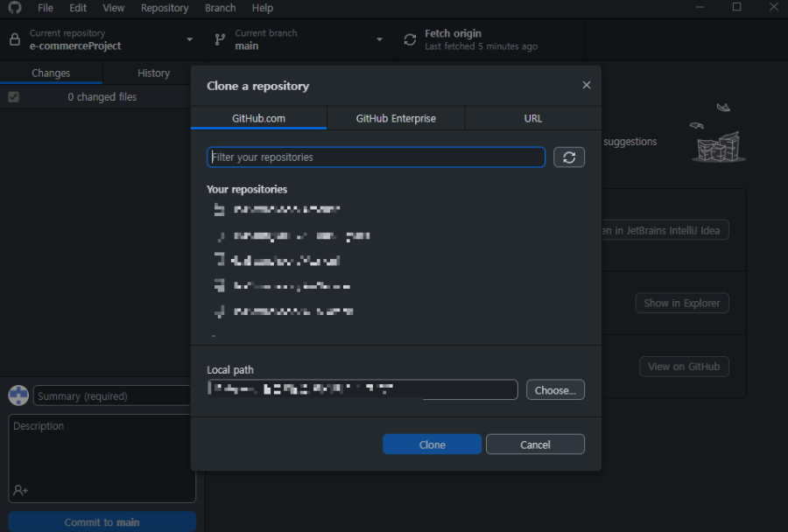Click Commit to main button
This screenshot has height=532, width=788.
click(102, 522)
